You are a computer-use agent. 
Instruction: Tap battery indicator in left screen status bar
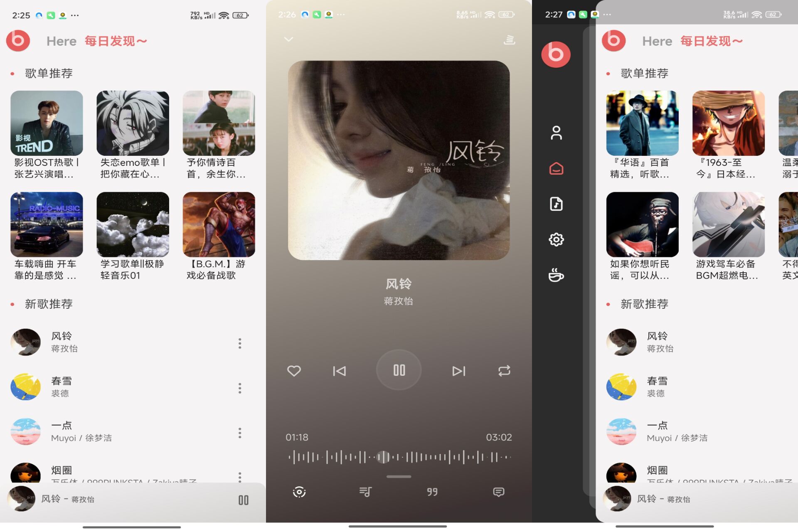[240, 15]
